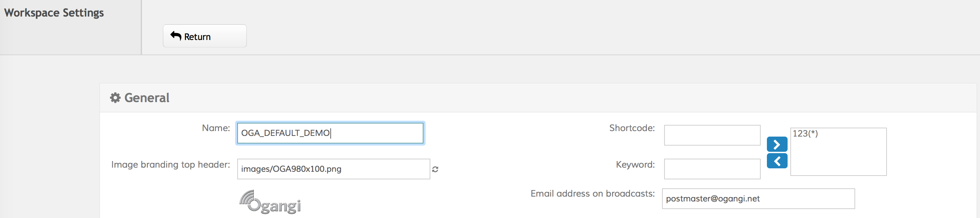Add shortcode using the right arrow button
Screen dimensions: 980x218
(x=777, y=144)
